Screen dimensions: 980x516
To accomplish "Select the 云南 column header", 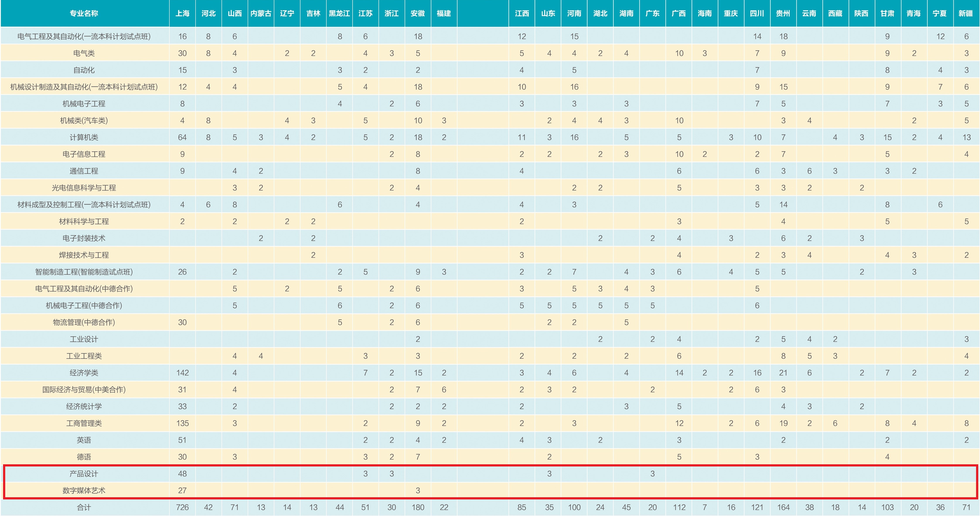I will coord(810,13).
